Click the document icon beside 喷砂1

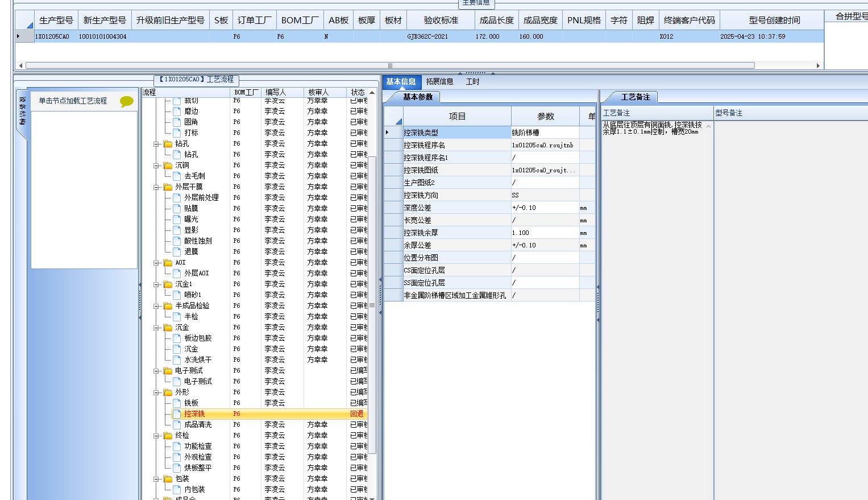177,295
